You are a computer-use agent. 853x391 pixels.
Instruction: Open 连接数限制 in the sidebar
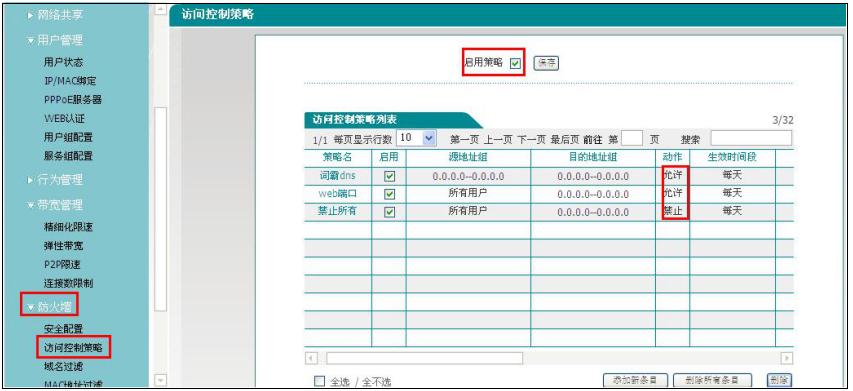coord(68,283)
